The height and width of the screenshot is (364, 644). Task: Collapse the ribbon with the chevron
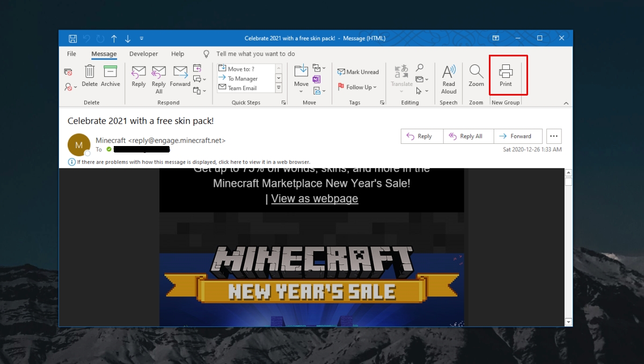coord(566,103)
